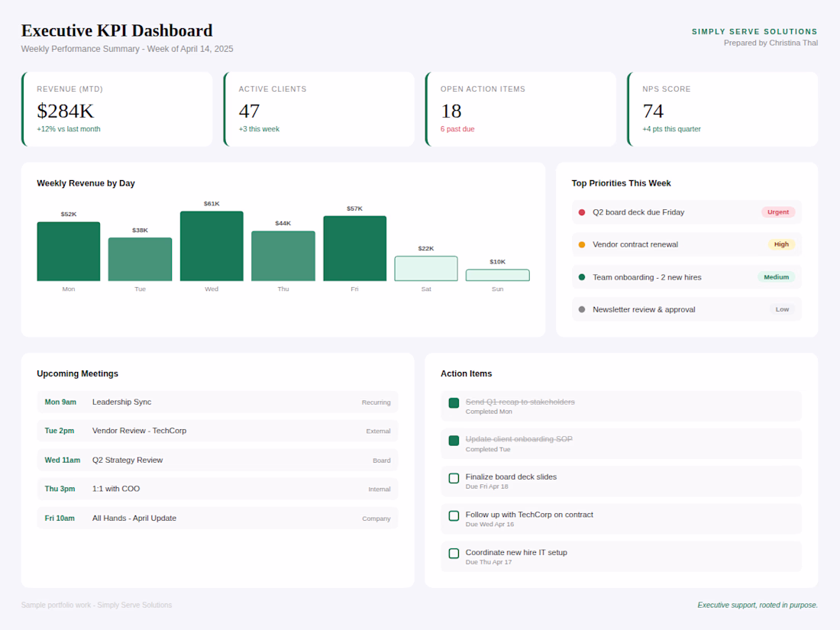
Task: Select the High priority badge
Action: click(x=781, y=244)
